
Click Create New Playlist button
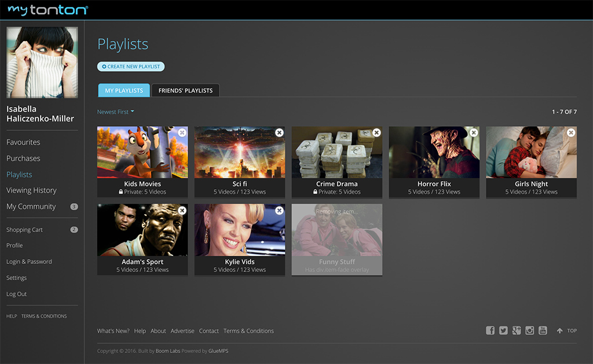pos(131,67)
